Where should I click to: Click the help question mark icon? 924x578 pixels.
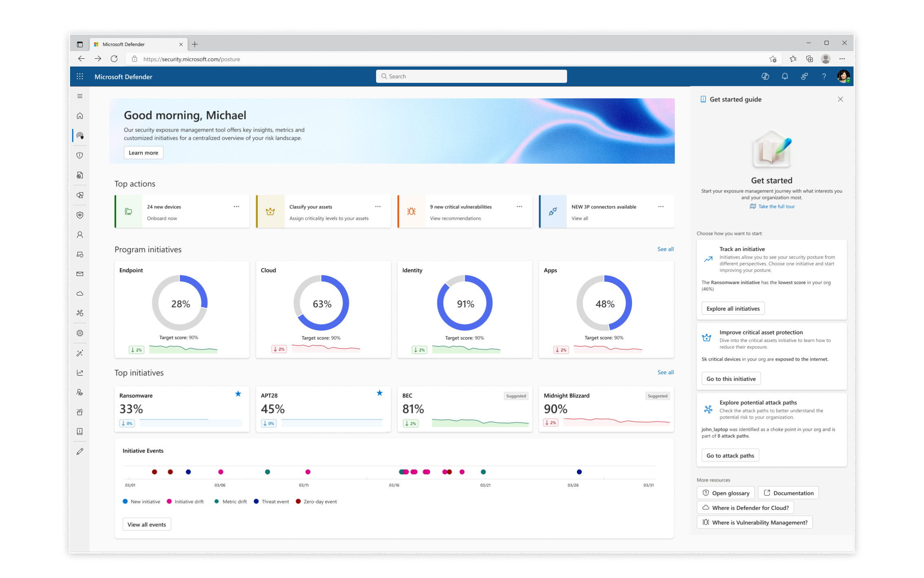point(824,77)
